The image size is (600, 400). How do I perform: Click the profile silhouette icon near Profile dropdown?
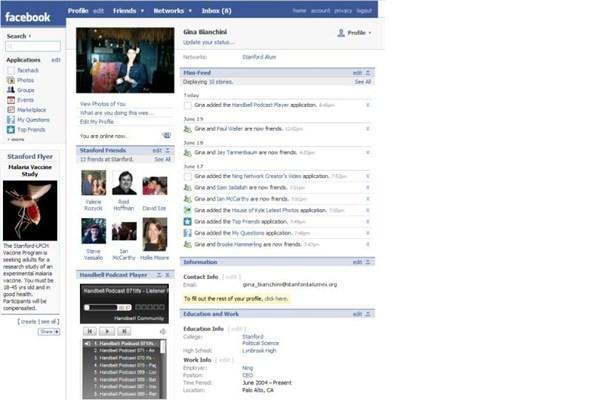click(341, 33)
